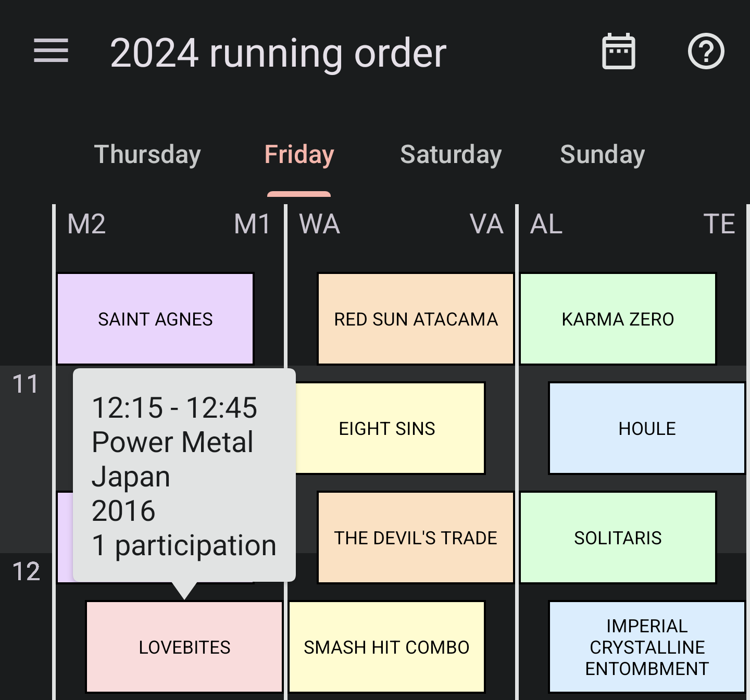The height and width of the screenshot is (700, 750).
Task: Tap the IMPERIAL CRYSTALLINE ENTOMBMENT block
Action: (647, 647)
